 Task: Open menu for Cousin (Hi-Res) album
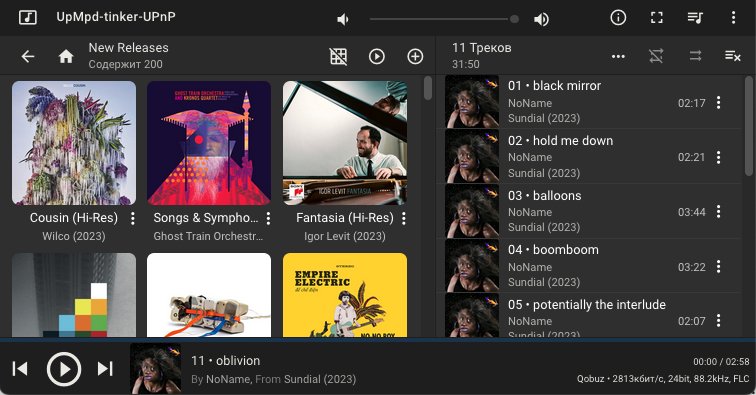pyautogui.click(x=133, y=218)
